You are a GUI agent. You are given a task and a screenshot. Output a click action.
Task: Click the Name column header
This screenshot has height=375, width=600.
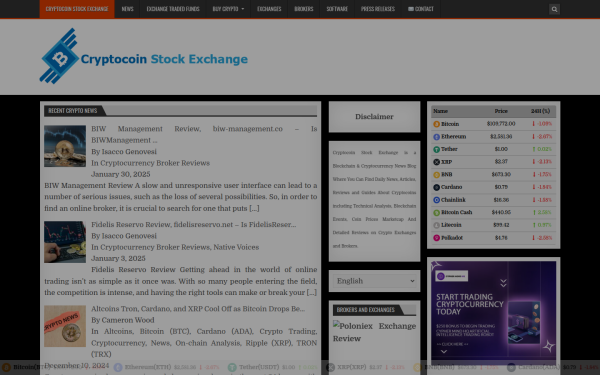pos(440,111)
